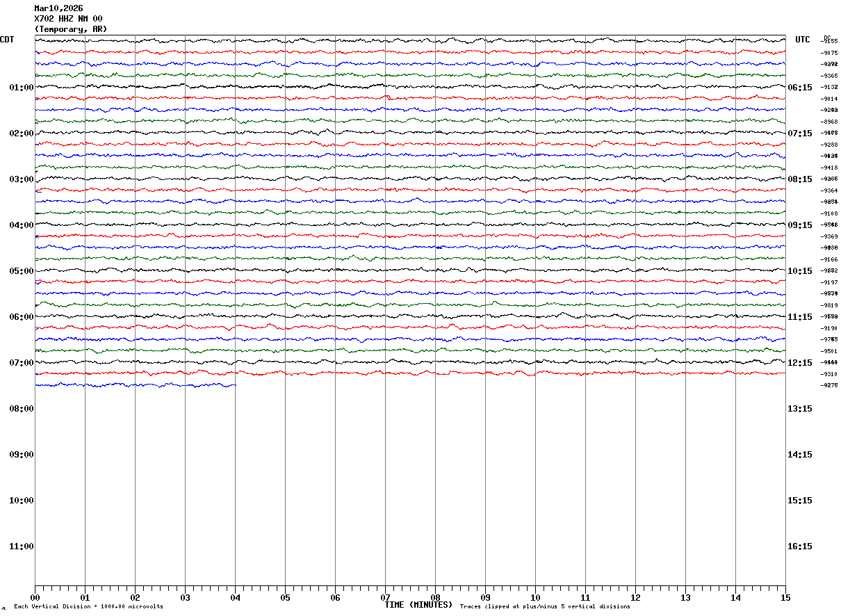Click the X702 HHZ NM 00 station label
The width and height of the screenshot is (841, 616).
pos(68,19)
